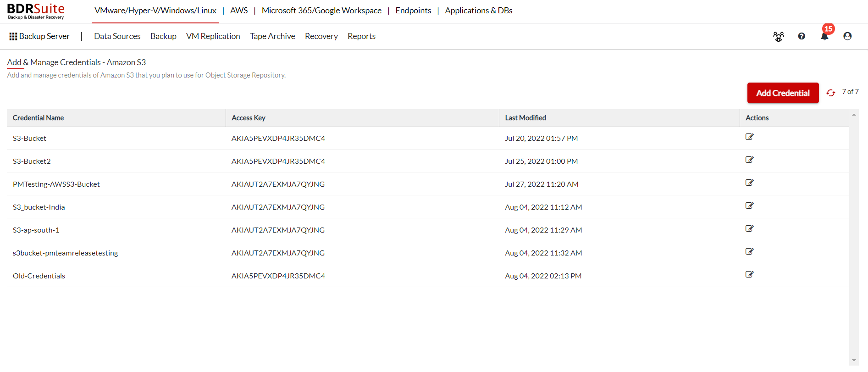Select the Old-Credentials name

coord(39,276)
